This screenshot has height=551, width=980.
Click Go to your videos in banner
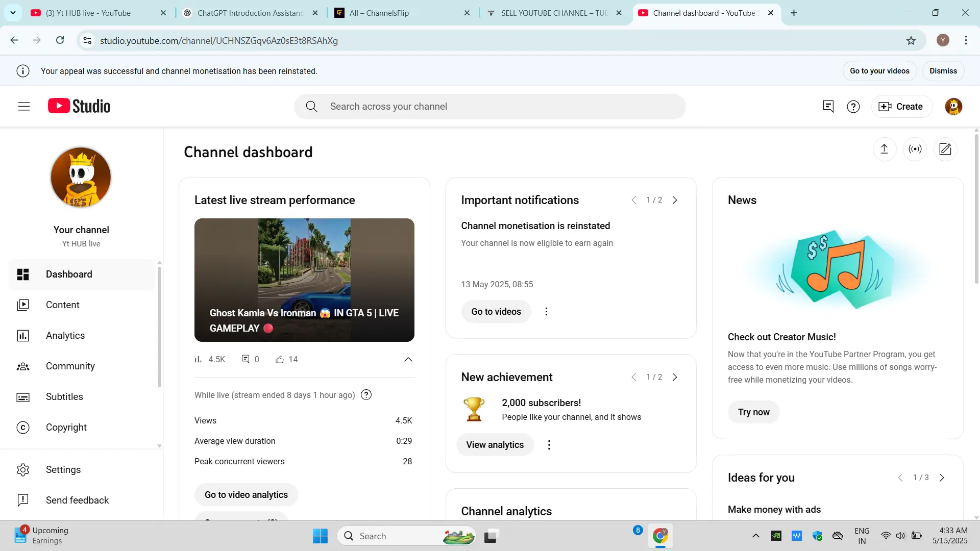point(879,71)
